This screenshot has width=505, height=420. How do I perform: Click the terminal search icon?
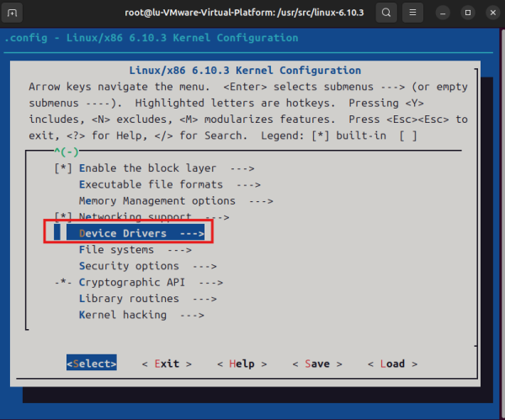click(x=386, y=13)
